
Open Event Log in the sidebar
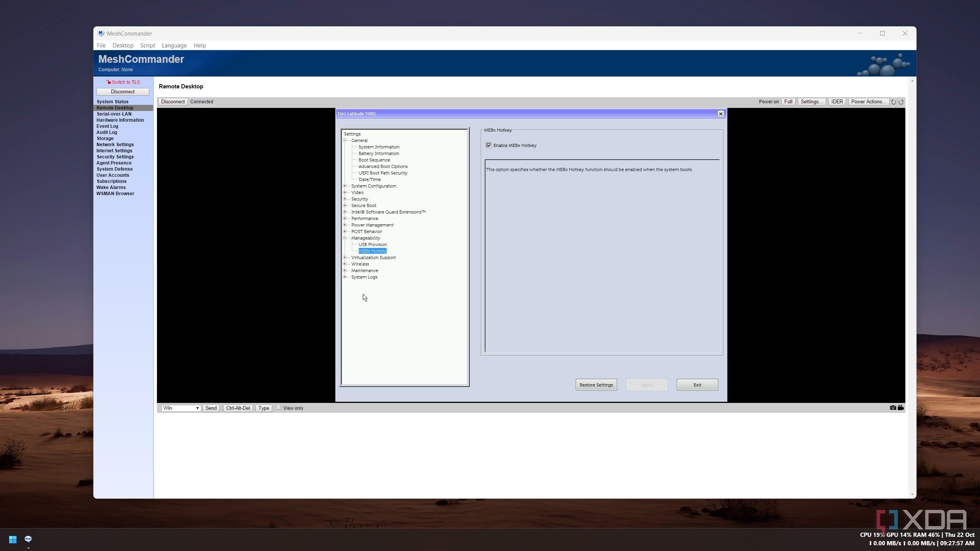pyautogui.click(x=107, y=126)
